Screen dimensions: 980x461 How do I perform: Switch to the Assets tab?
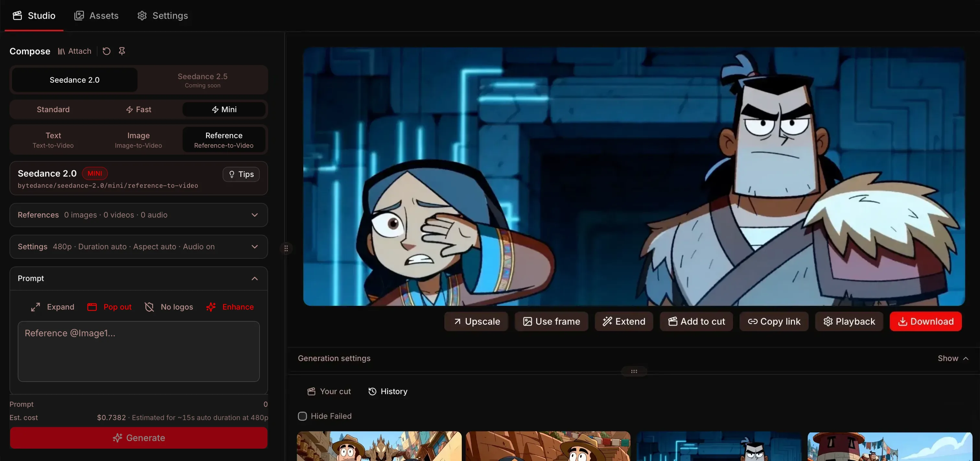coord(96,16)
